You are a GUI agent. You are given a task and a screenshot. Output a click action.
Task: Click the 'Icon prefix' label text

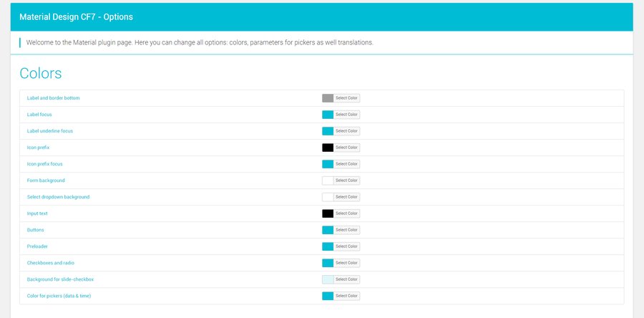[38, 148]
